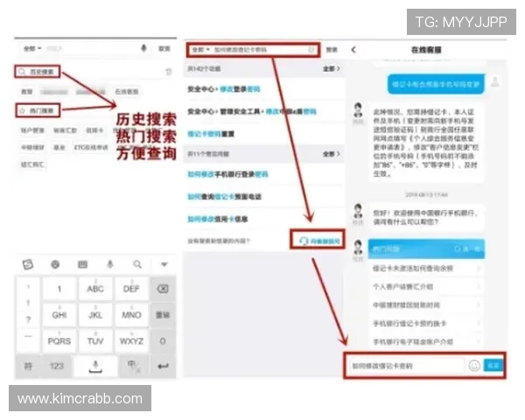Open 手机银行电子现金账户介绍 question

point(427,342)
